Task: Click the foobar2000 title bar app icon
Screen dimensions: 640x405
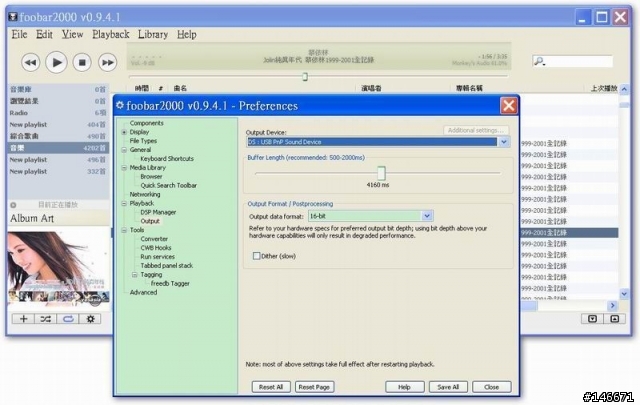Action: pyautogui.click(x=13, y=17)
